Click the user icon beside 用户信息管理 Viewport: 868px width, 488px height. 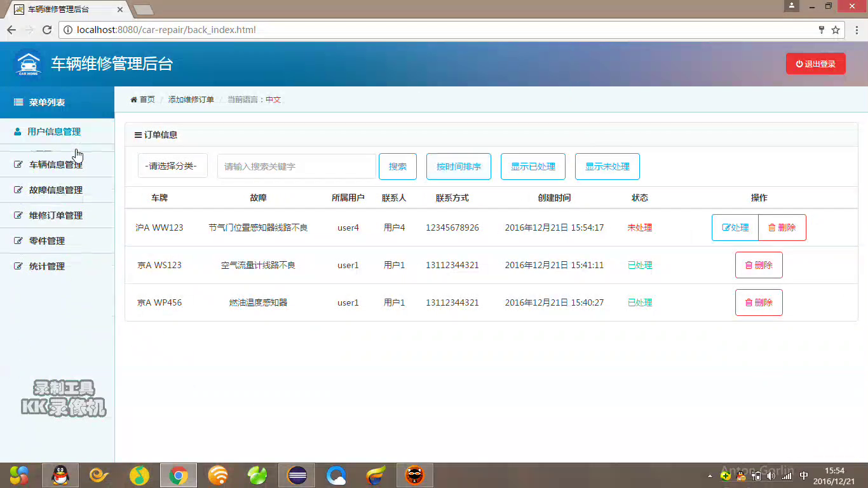(x=18, y=132)
